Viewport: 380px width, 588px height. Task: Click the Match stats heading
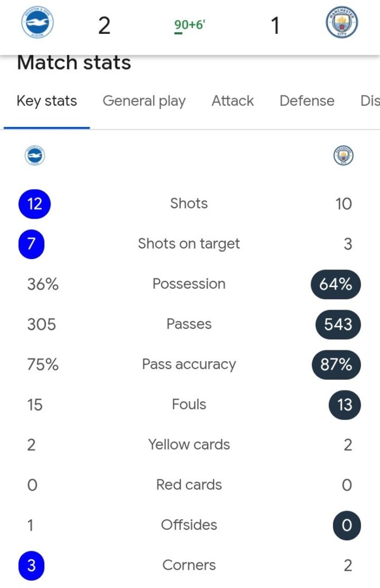coord(74,63)
